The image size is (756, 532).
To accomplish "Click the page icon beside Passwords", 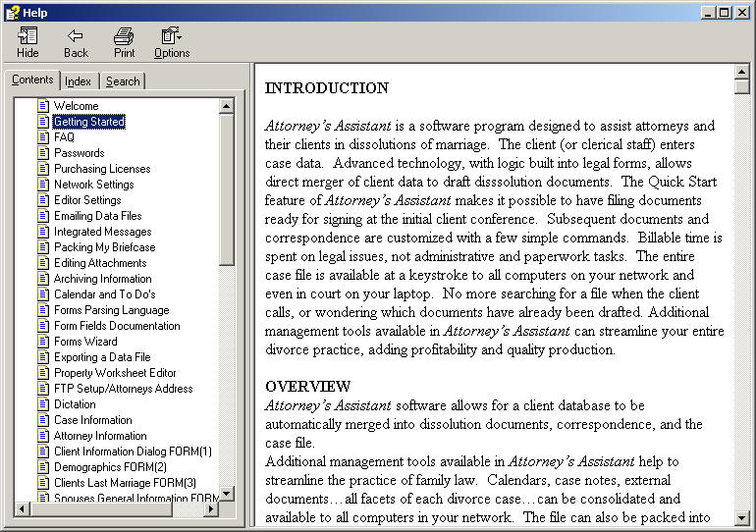I will (x=43, y=153).
